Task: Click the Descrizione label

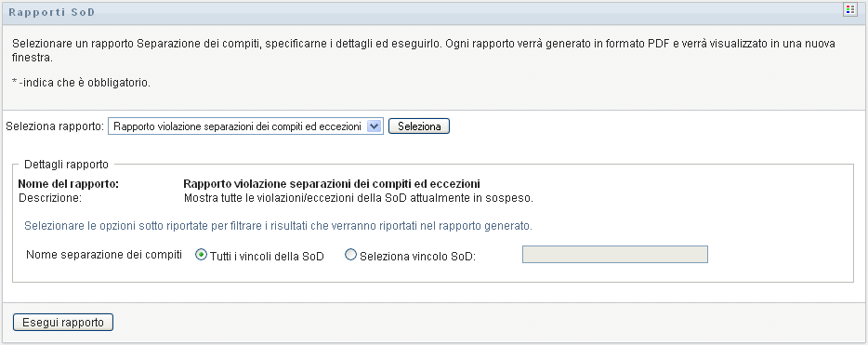Action: 50,198
